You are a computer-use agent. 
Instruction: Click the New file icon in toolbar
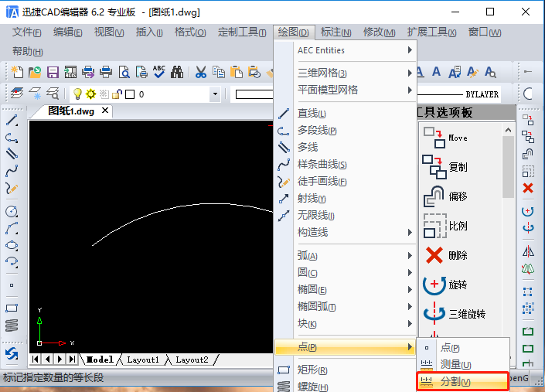click(17, 72)
